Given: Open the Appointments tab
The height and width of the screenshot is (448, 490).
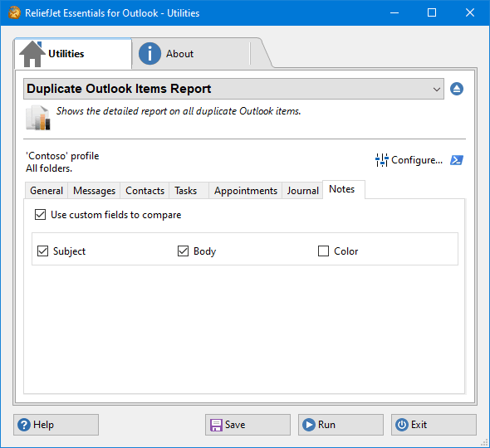Looking at the screenshot, I should pyautogui.click(x=246, y=191).
